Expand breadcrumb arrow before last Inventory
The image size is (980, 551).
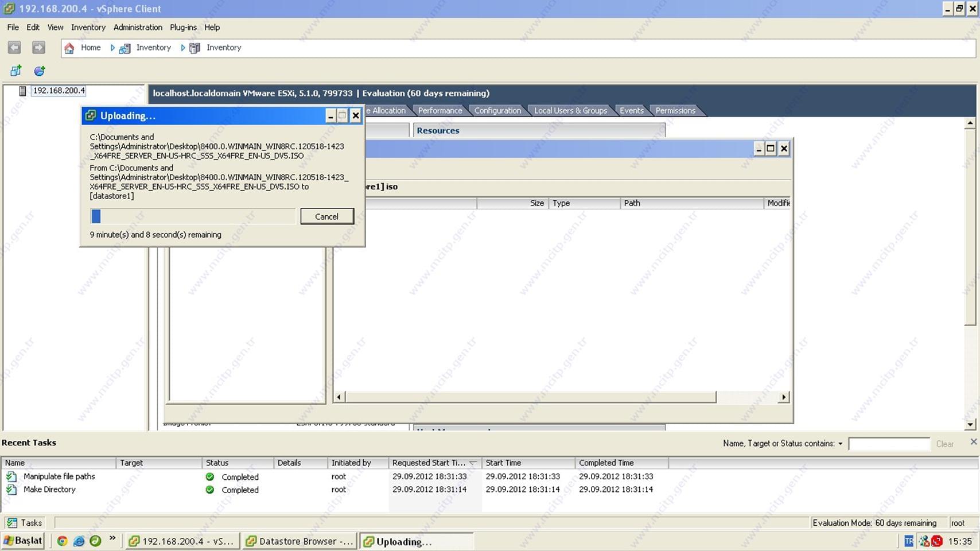click(183, 48)
